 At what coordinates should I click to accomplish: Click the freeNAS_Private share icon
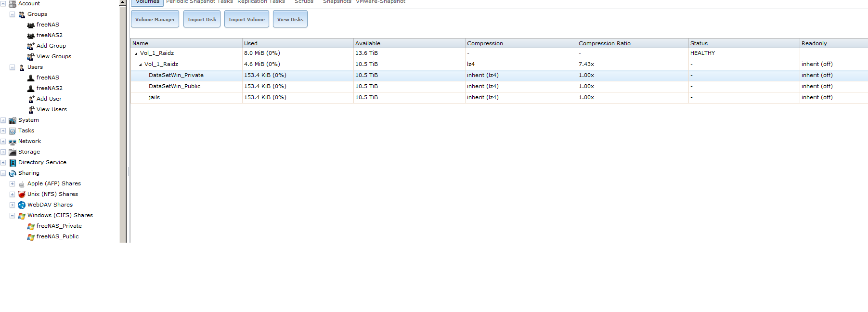tap(31, 226)
